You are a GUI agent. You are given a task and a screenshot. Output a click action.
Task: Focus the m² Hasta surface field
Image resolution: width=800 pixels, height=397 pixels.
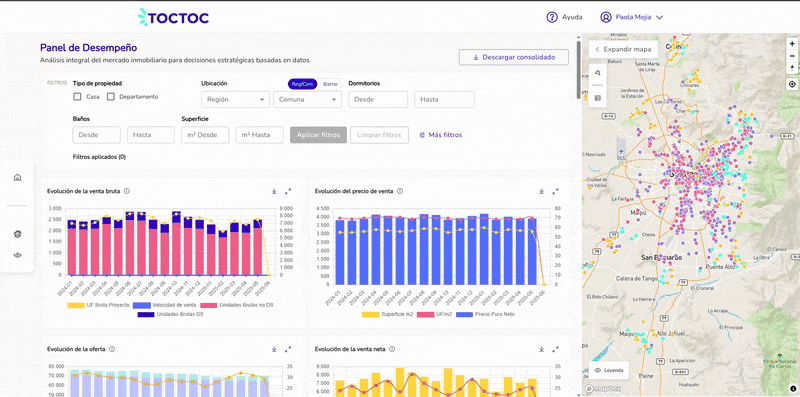pos(260,135)
